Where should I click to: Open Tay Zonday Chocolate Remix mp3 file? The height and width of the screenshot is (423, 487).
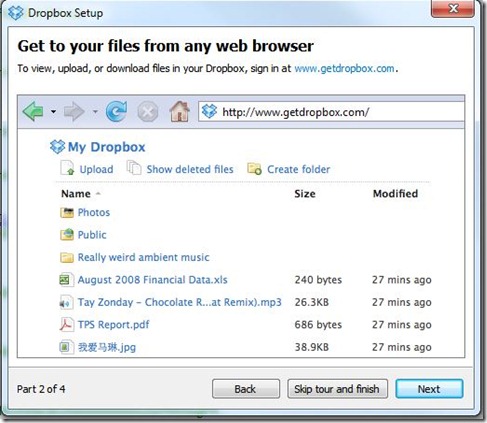[179, 302]
